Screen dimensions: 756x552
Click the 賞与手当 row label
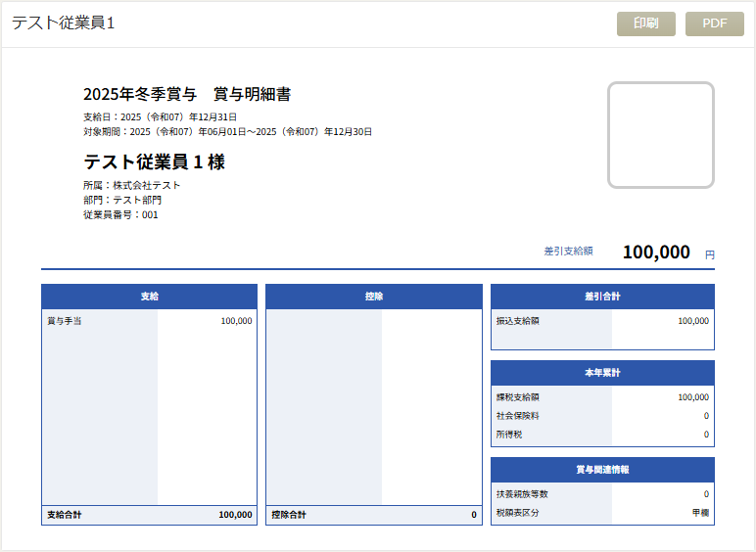pos(65,321)
